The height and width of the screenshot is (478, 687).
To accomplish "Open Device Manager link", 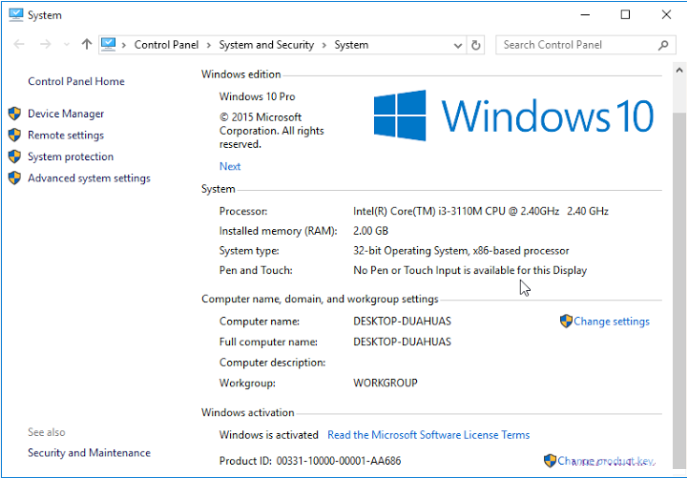I will point(66,114).
